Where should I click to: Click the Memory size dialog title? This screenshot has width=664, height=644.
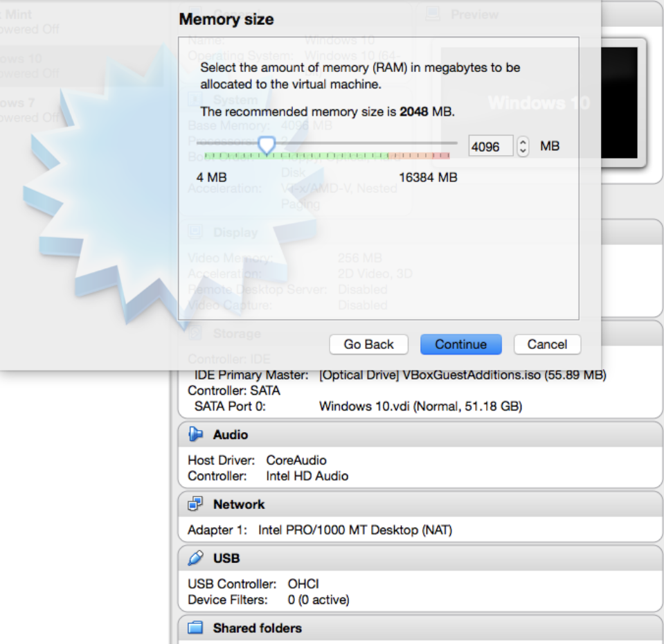click(226, 19)
